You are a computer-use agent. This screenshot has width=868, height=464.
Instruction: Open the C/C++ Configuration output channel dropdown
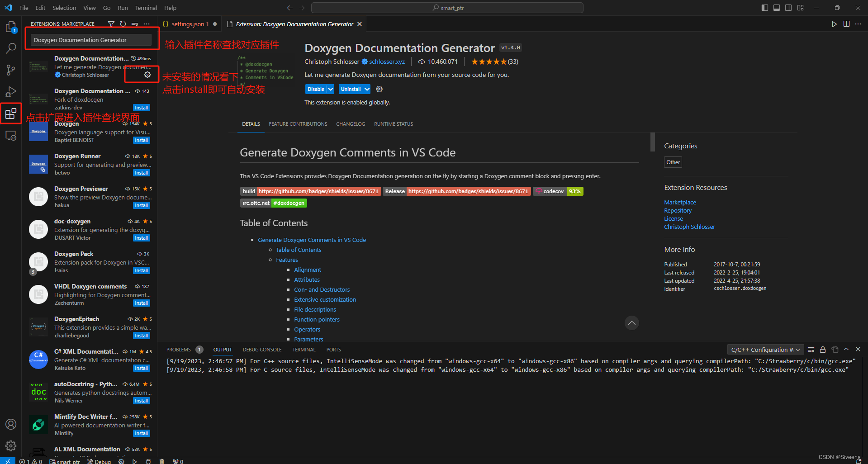[x=765, y=350]
